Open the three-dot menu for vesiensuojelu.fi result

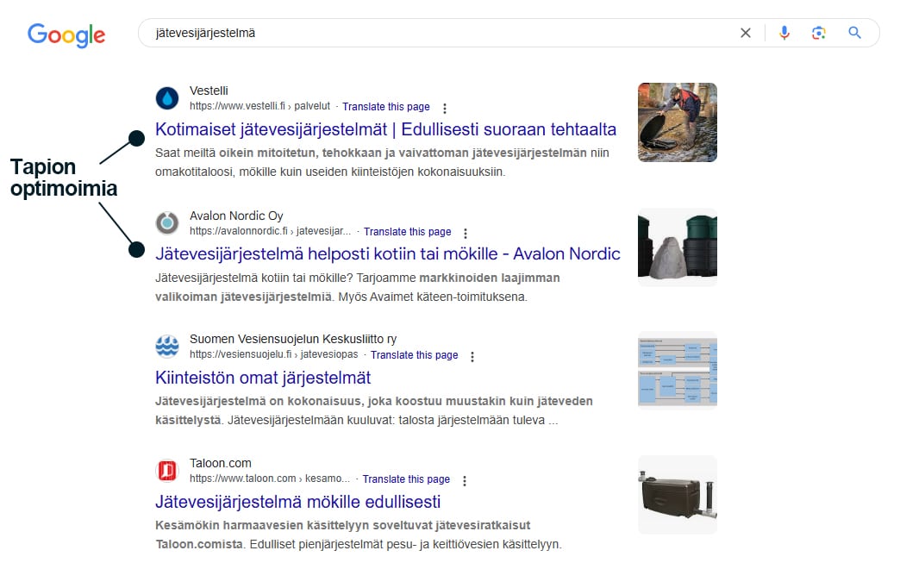tap(472, 357)
